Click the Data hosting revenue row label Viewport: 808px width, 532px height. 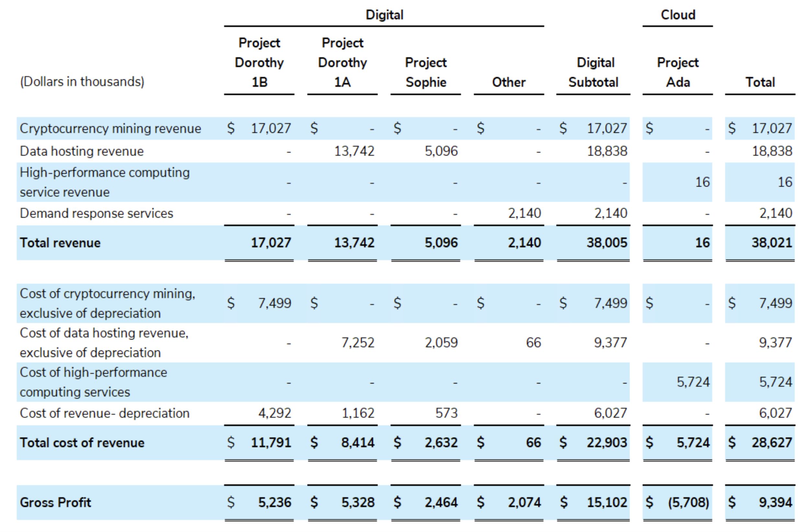(x=82, y=151)
